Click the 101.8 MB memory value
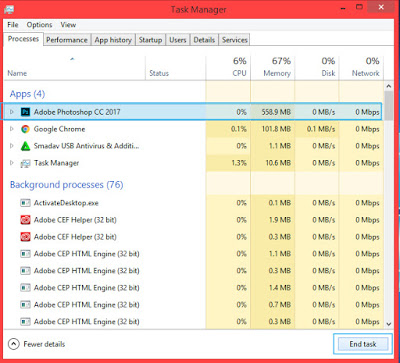Viewport: 400px width, 363px height. [x=276, y=129]
